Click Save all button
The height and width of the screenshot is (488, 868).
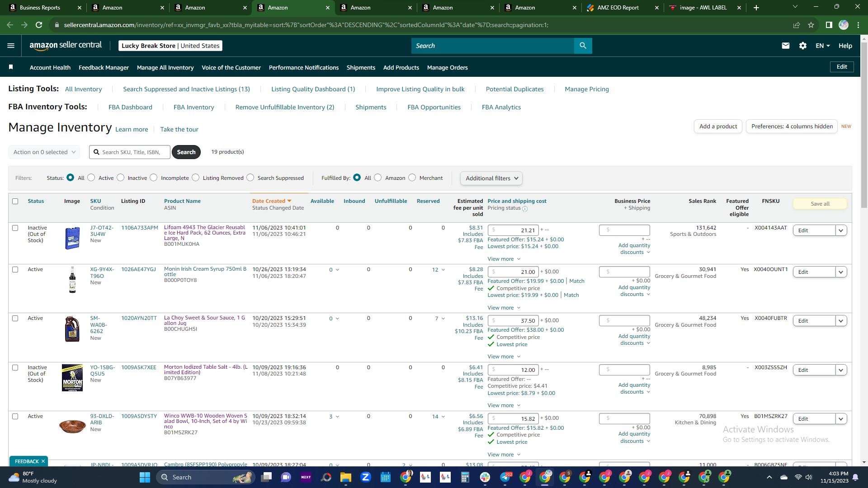(820, 204)
